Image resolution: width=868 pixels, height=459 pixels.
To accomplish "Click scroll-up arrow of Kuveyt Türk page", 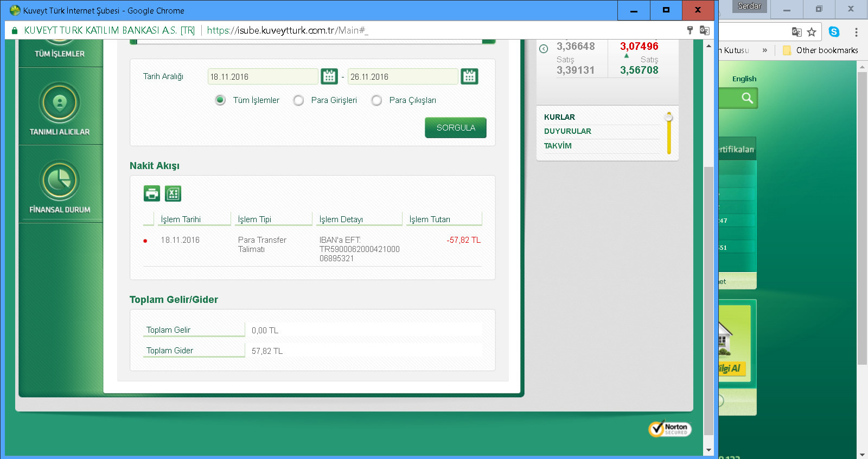I will [709, 46].
